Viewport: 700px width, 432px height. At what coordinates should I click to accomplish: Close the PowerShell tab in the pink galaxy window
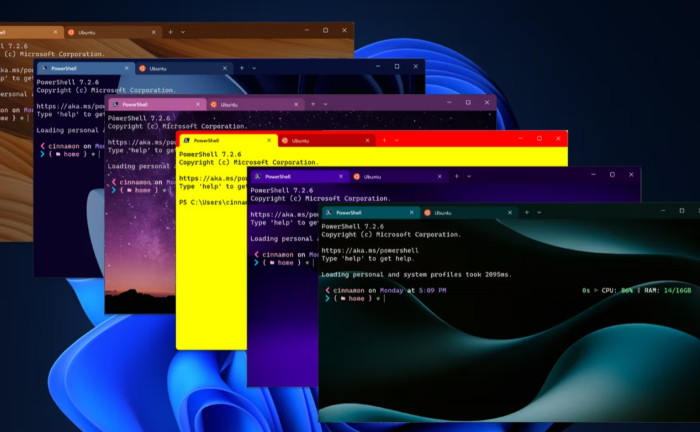[198, 104]
